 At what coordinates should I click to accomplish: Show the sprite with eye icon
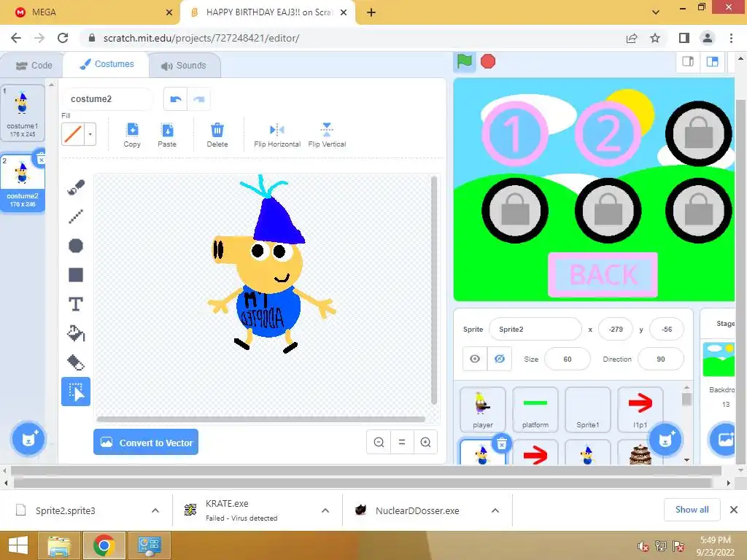pos(475,359)
